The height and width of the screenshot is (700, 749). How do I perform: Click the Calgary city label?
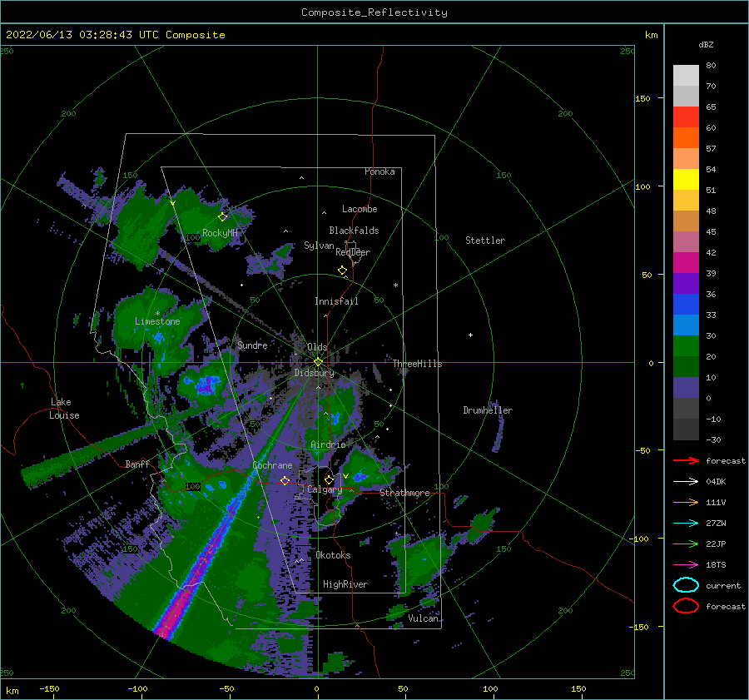[325, 489]
